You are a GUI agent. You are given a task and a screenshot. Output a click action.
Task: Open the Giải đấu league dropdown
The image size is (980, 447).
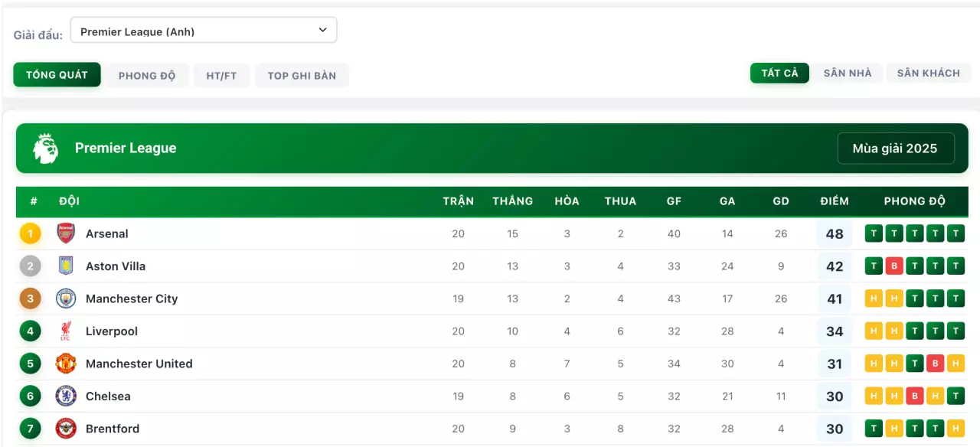point(204,31)
